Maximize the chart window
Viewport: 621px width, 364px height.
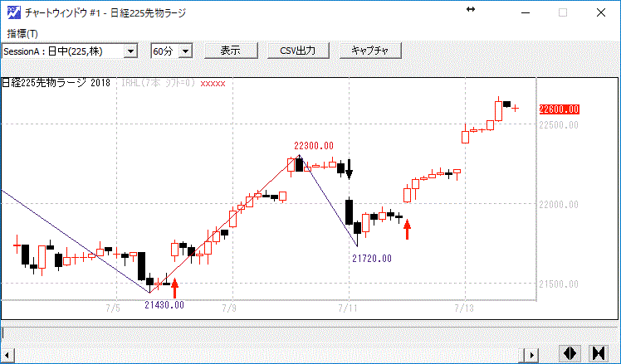[563, 12]
